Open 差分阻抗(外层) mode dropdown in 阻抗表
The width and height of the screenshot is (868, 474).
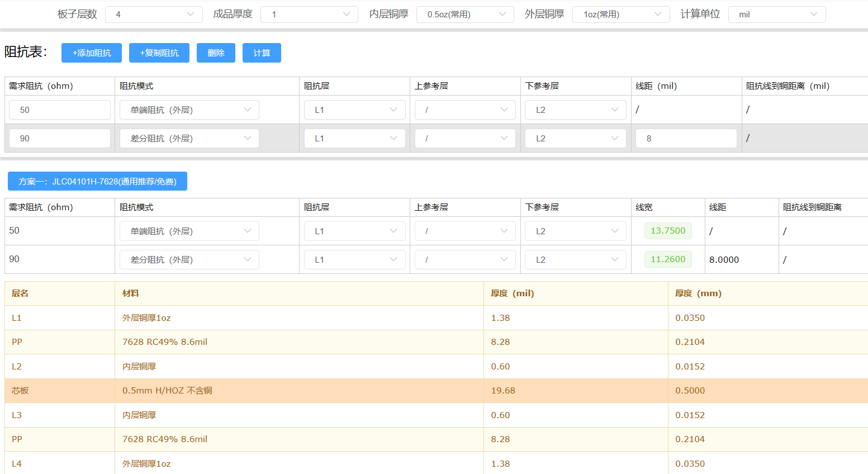pos(189,138)
